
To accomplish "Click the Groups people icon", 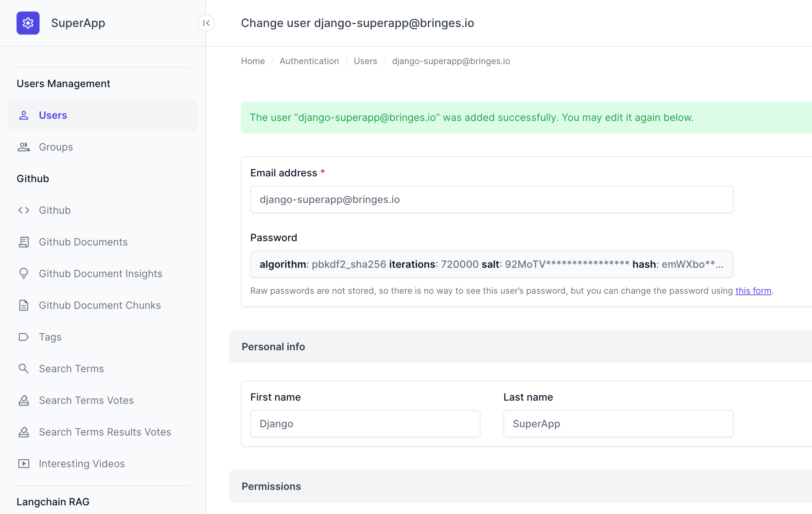I will click(24, 147).
